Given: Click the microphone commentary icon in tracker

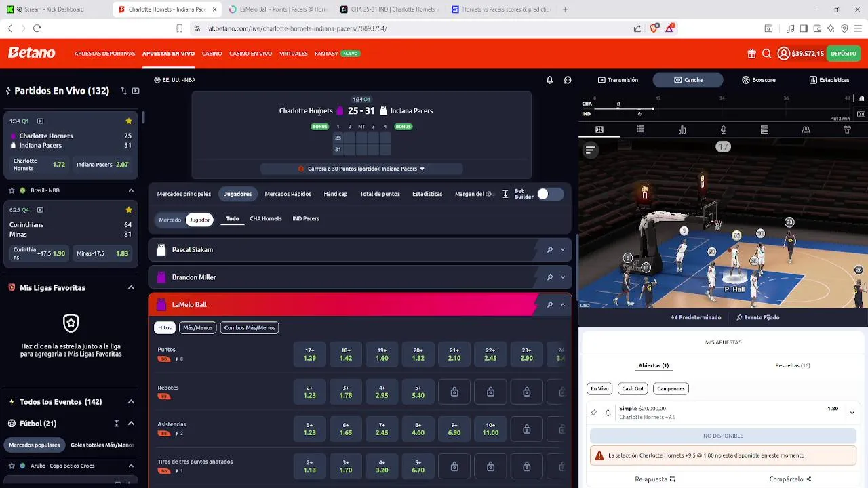Looking at the screenshot, I should click(724, 129).
